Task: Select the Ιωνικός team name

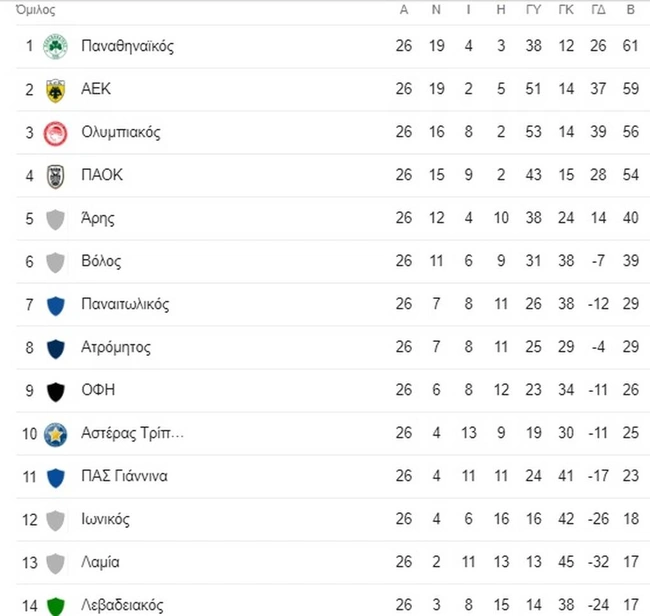Action: [105, 519]
